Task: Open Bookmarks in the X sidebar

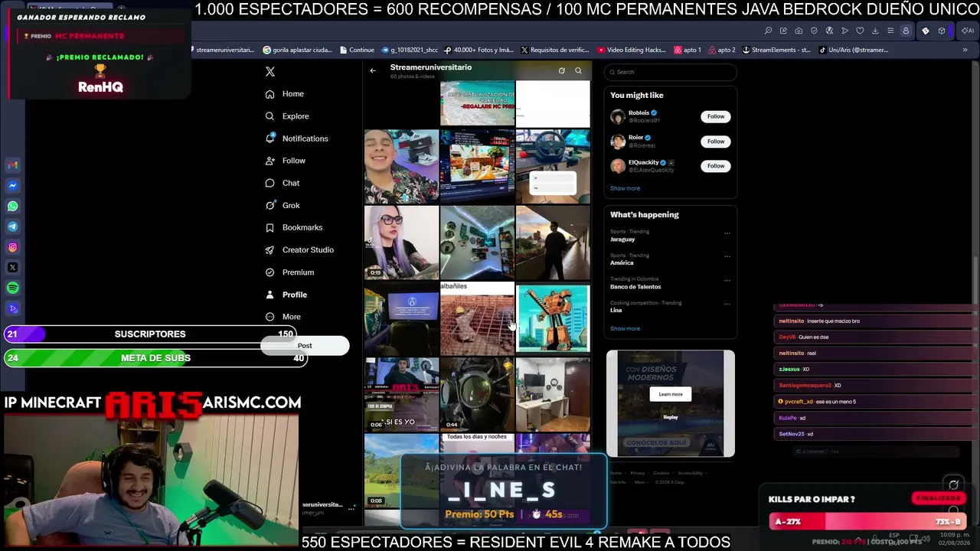Action: point(294,227)
